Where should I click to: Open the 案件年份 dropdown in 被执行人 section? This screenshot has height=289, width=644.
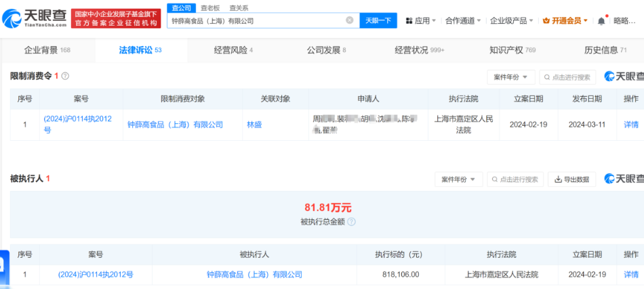pyautogui.click(x=459, y=179)
